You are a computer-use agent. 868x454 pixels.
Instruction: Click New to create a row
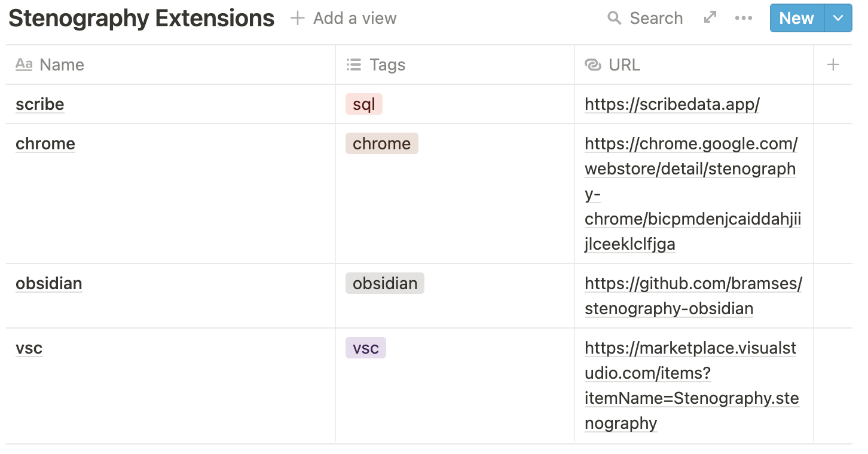796,18
